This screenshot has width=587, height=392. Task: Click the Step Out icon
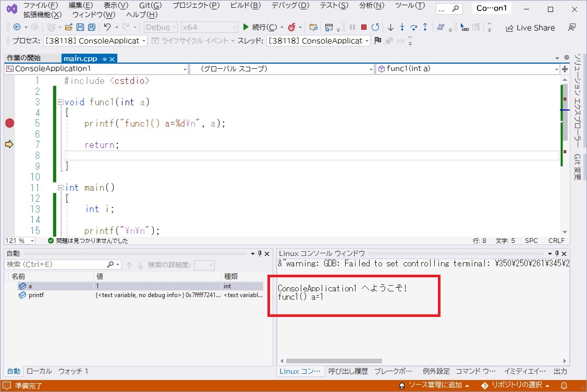point(425,27)
